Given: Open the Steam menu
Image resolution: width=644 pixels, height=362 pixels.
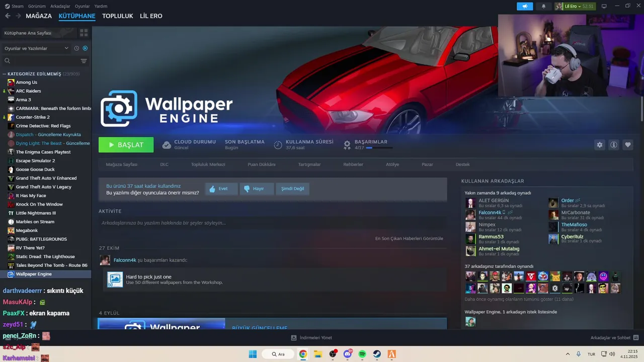Looking at the screenshot, I should [14, 6].
